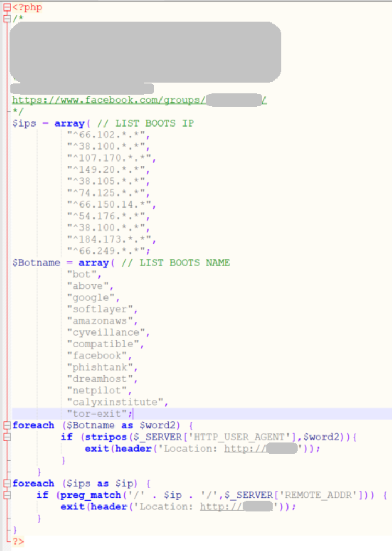The height and width of the screenshot is (551, 392).
Task: Click the "^184.173.*.*" IP pattern
Action: click(x=111, y=240)
